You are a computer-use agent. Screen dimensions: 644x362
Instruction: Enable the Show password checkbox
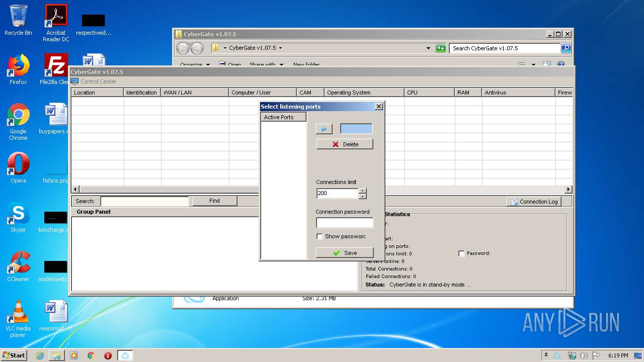click(x=319, y=236)
